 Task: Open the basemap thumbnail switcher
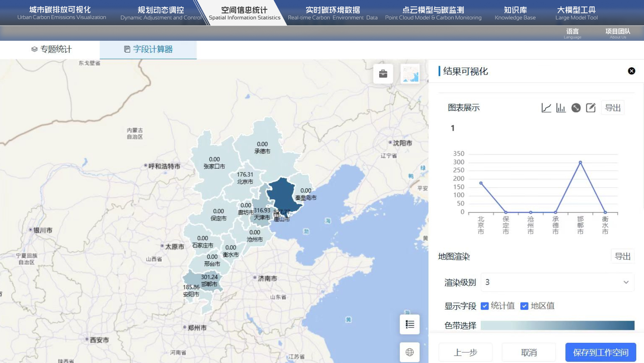tap(410, 74)
